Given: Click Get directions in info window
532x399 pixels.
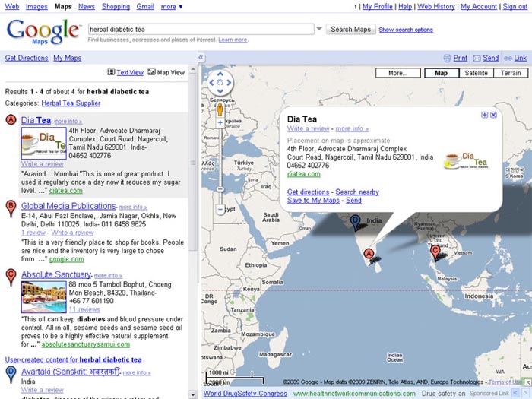Looking at the screenshot, I should [308, 192].
